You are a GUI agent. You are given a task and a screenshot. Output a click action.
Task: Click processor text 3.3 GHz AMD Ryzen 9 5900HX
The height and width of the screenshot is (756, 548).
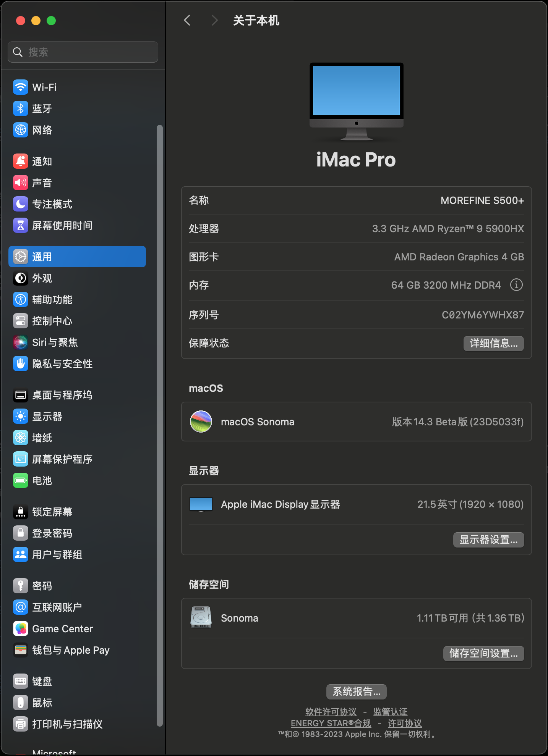[448, 229]
